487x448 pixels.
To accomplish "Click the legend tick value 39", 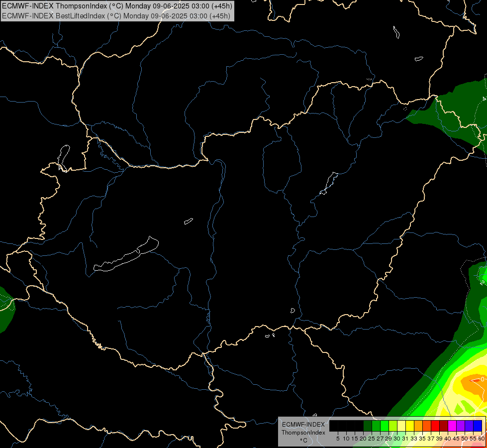I will (439, 439).
